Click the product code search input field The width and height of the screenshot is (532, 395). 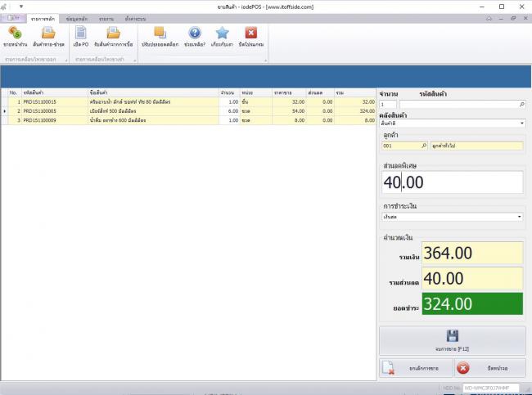(x=462, y=105)
